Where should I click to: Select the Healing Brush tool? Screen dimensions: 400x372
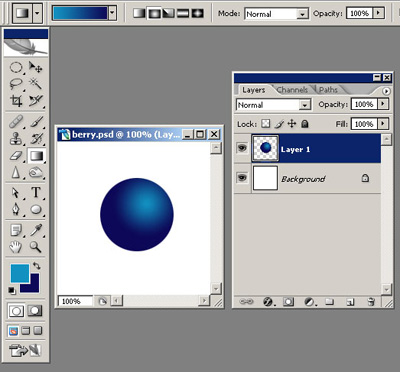[x=16, y=121]
